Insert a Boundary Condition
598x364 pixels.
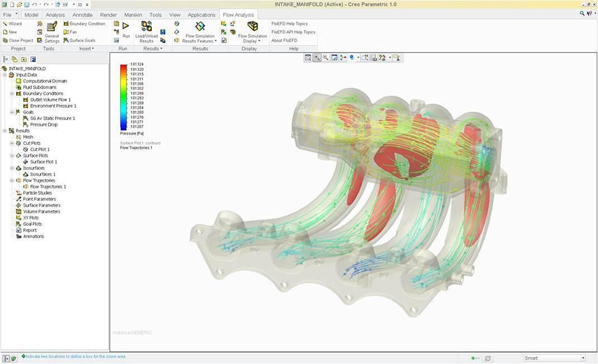(84, 24)
